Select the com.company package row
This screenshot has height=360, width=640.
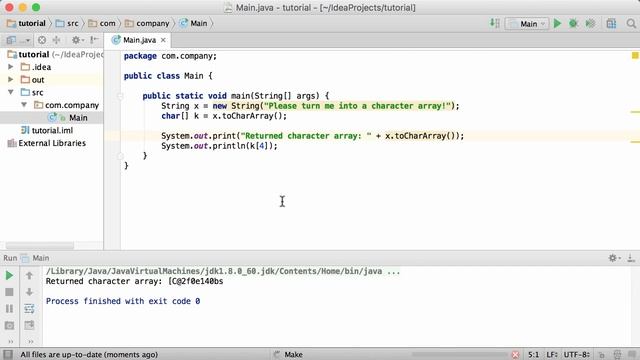51,105
